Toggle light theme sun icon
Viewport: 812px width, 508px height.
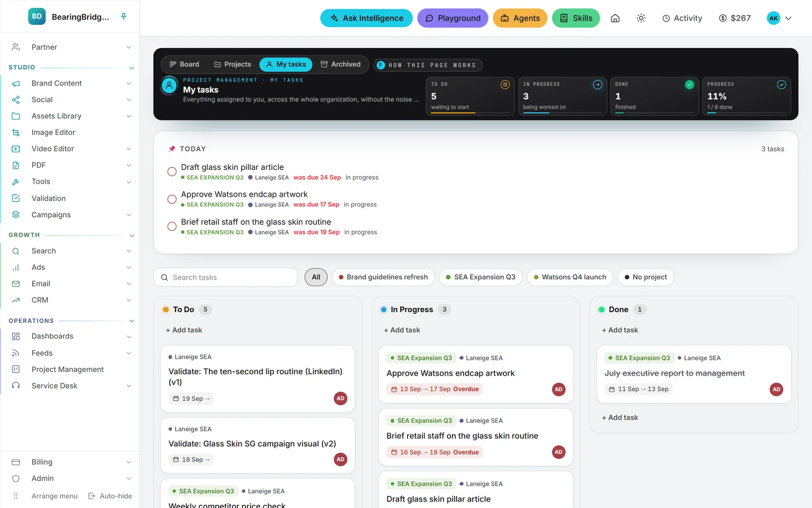click(641, 18)
